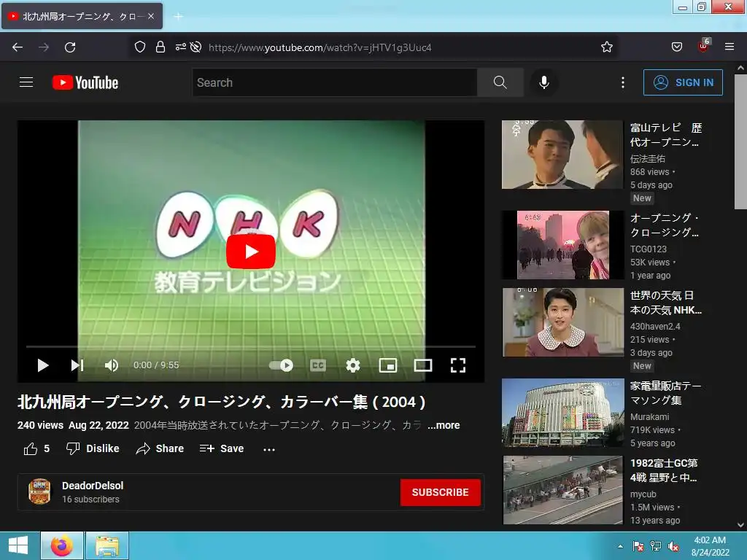Click the SIGN IN button
The image size is (747, 560).
683,82
